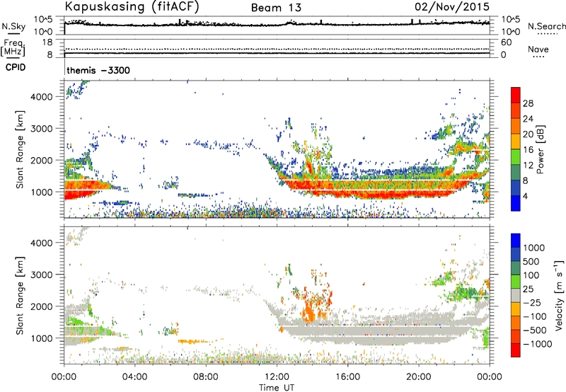566x392 pixels.
Task: Pick the dark green 8–12 dB power swatch
Action: click(516, 173)
